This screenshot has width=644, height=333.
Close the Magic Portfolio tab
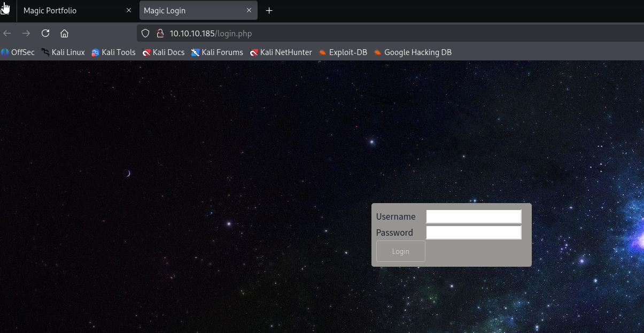pyautogui.click(x=128, y=11)
